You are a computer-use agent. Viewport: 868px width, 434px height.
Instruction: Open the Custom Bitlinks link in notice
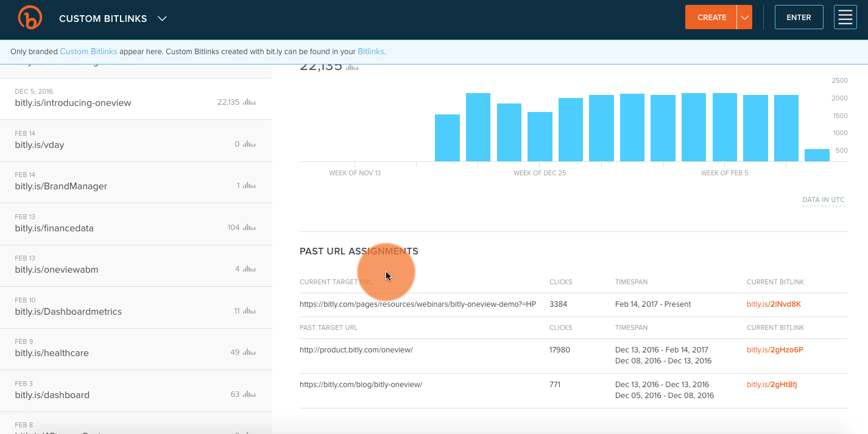[88, 52]
